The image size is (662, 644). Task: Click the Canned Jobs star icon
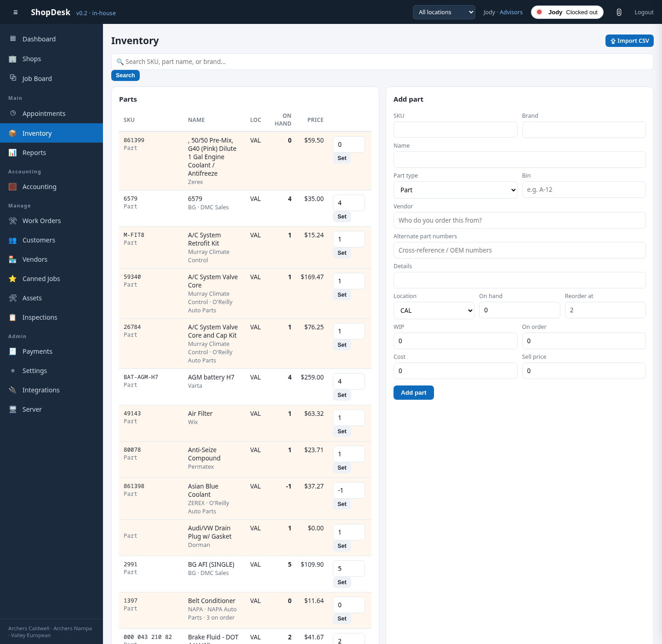pos(13,279)
